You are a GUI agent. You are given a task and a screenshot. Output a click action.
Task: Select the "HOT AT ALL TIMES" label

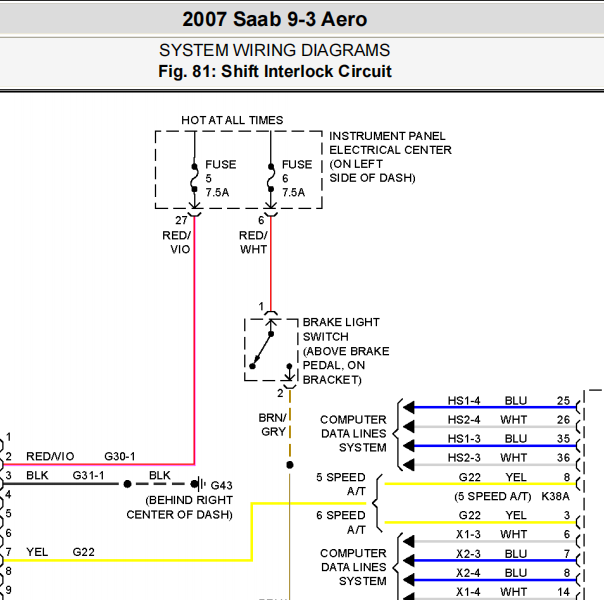(232, 120)
